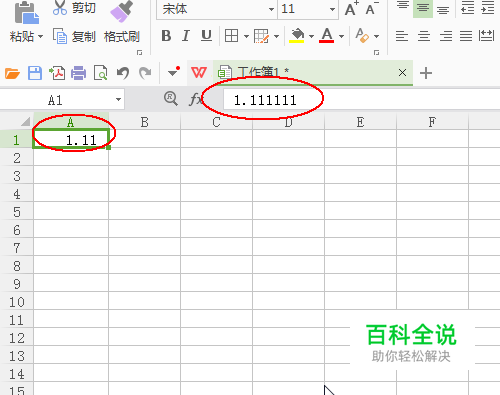Open Print Preview icon
The height and width of the screenshot is (395, 500).
click(x=100, y=73)
